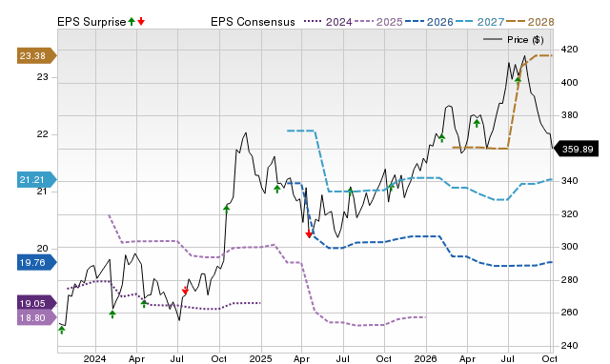
Task: Click the 2026 consensus legend entry
Action: 429,22
